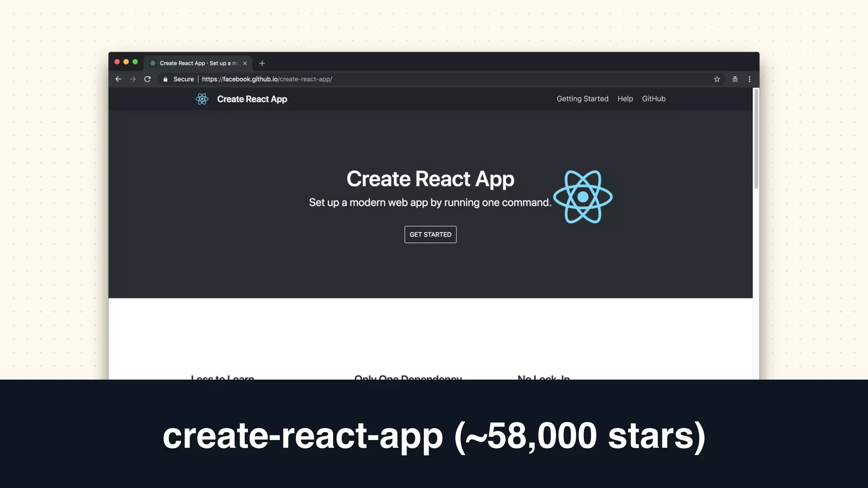Click the page vertical scrollbar thumb
Viewport: 868px width, 488px height.
(756, 139)
